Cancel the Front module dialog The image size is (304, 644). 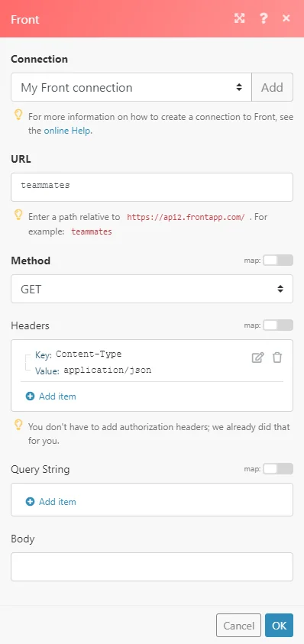point(238,625)
